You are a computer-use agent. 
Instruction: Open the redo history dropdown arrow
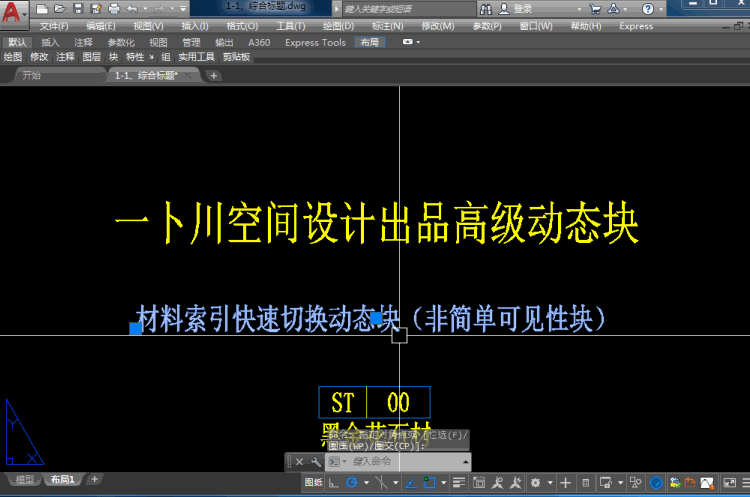pyautogui.click(x=172, y=9)
